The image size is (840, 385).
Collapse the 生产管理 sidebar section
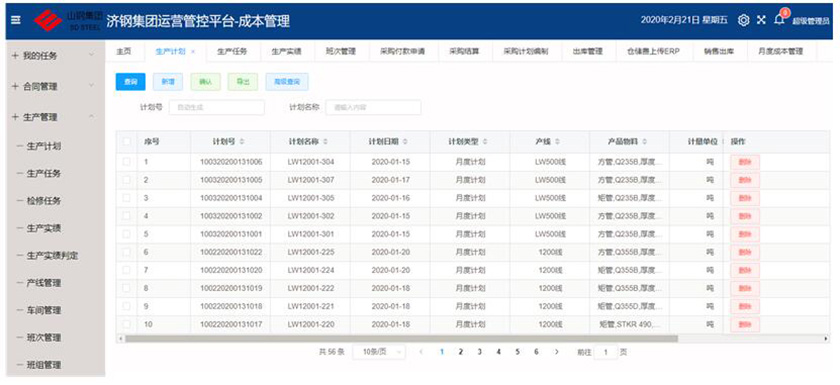click(x=54, y=117)
